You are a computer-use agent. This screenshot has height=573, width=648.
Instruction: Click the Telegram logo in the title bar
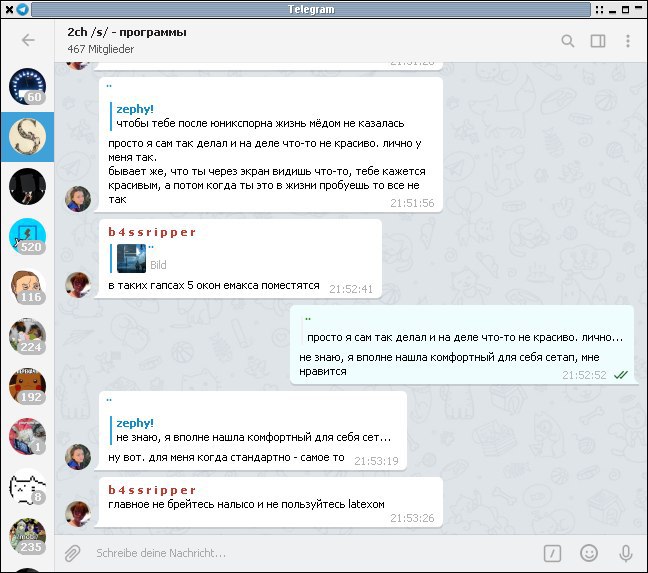[23, 9]
